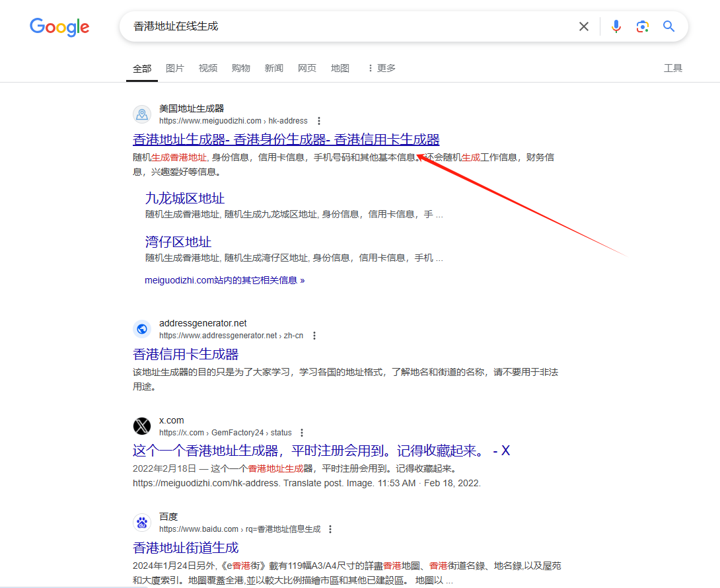This screenshot has width=720, height=588.
Task: Switch to the 视频 tab
Action: 208,69
